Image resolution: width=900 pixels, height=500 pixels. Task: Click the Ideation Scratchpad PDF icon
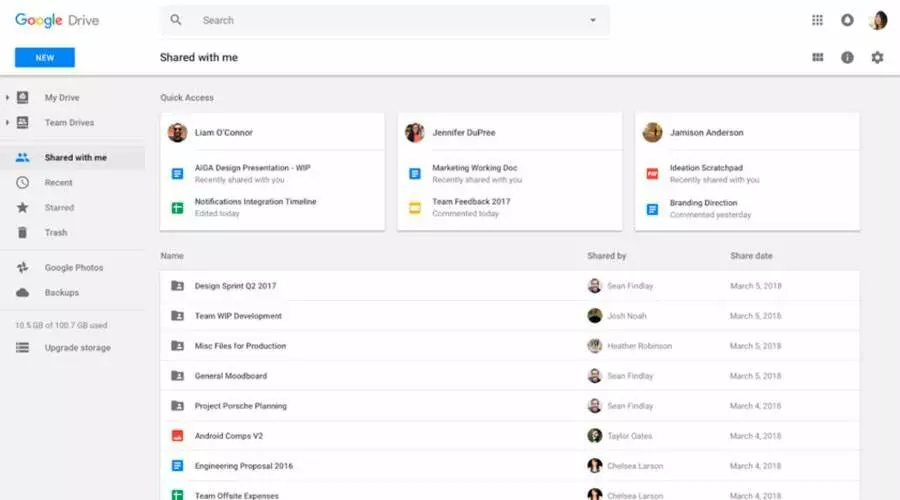point(652,173)
